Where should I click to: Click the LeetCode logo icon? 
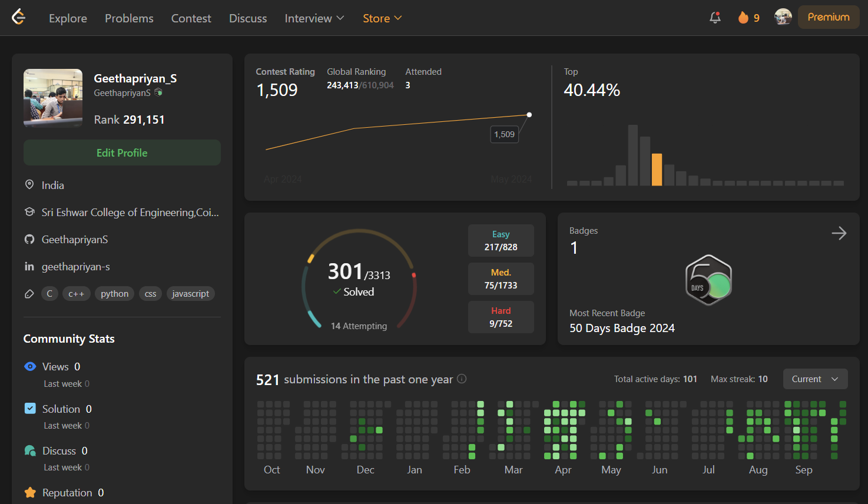click(x=19, y=17)
